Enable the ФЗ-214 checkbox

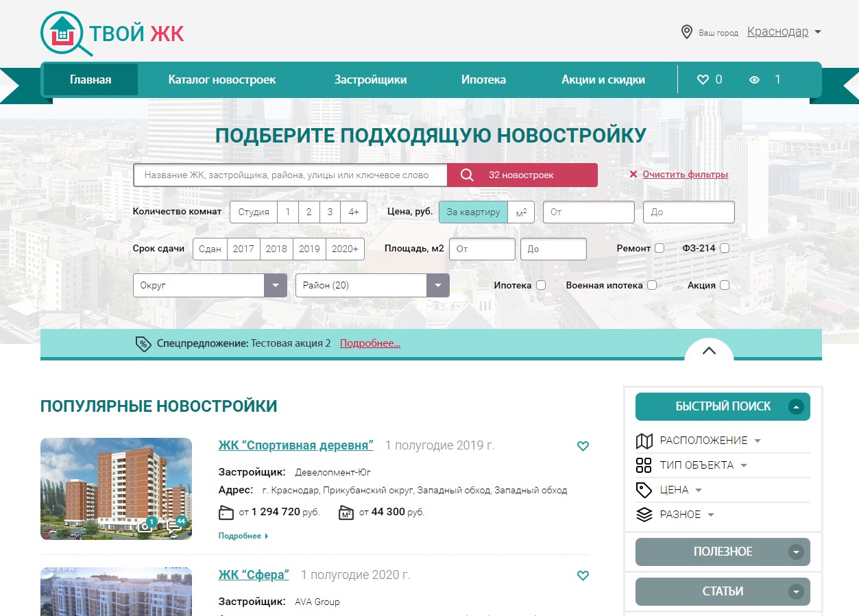coord(725,248)
